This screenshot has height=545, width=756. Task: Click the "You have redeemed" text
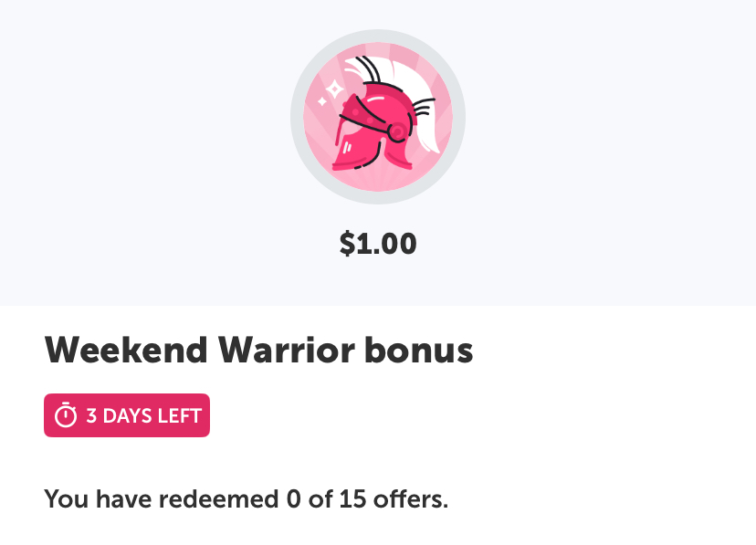162,498
